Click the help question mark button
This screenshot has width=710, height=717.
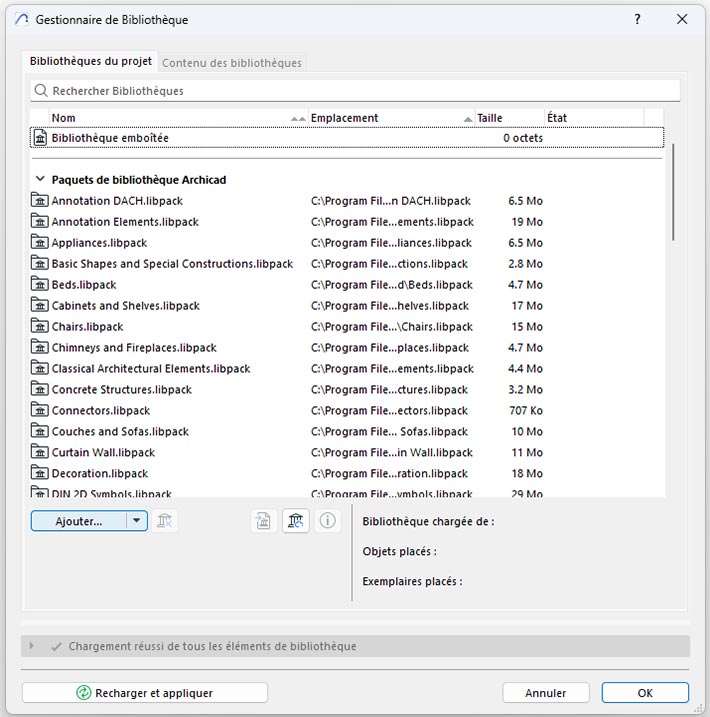(637, 19)
